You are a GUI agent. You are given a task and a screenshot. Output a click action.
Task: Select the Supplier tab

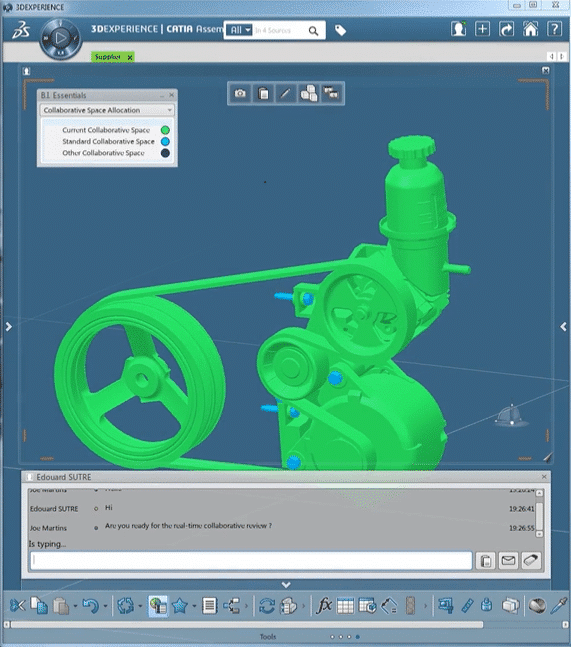107,57
